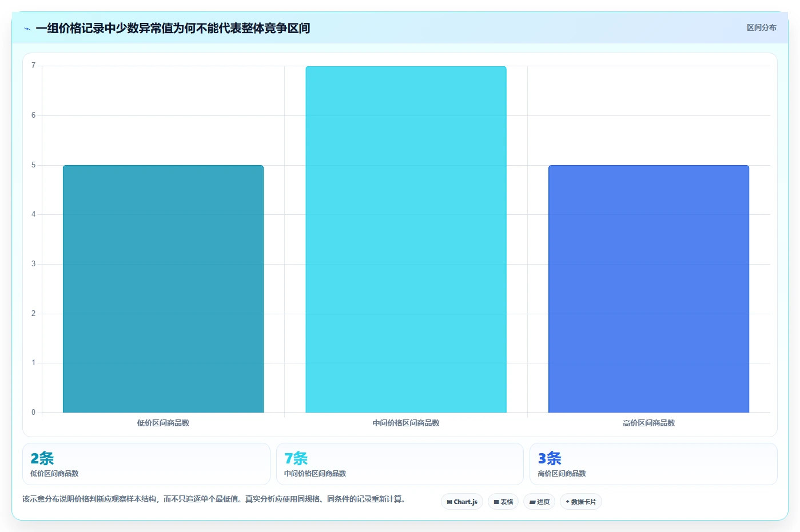This screenshot has height=532, width=800.
Task: Click the y-axis tick label 5
Action: click(33, 165)
